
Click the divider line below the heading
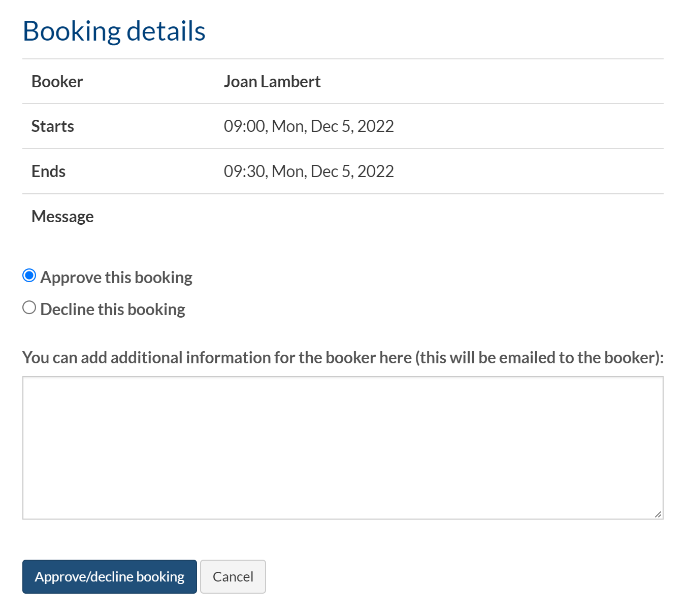[x=343, y=59]
